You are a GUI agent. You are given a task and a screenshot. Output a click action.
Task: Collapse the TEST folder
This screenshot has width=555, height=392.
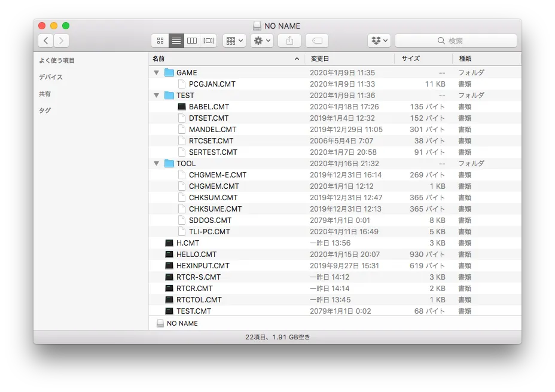[157, 95]
